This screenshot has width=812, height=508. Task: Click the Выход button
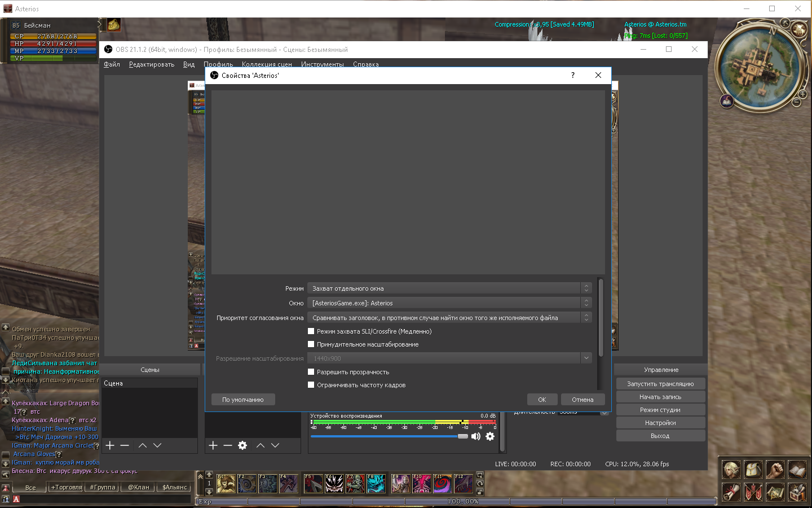coord(660,436)
